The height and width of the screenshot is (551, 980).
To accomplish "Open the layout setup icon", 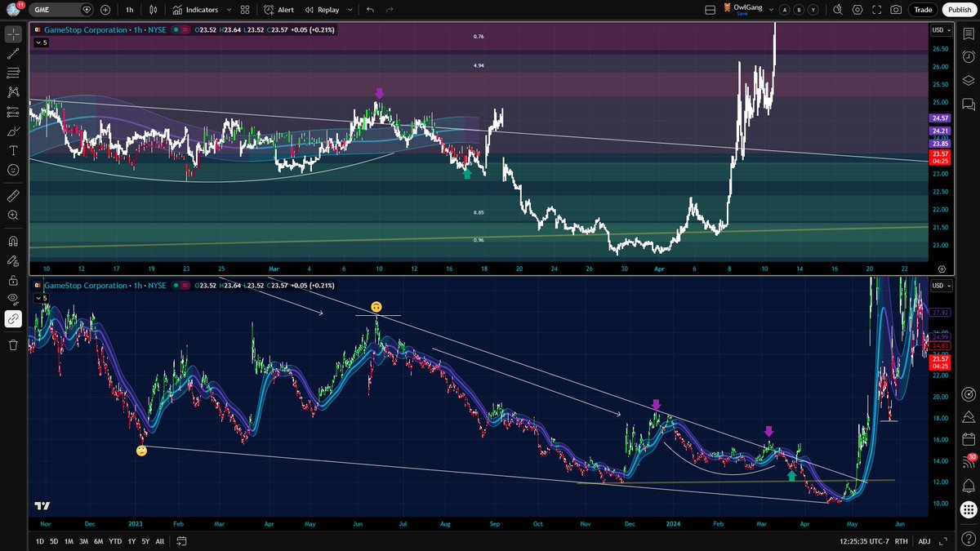I will (709, 10).
